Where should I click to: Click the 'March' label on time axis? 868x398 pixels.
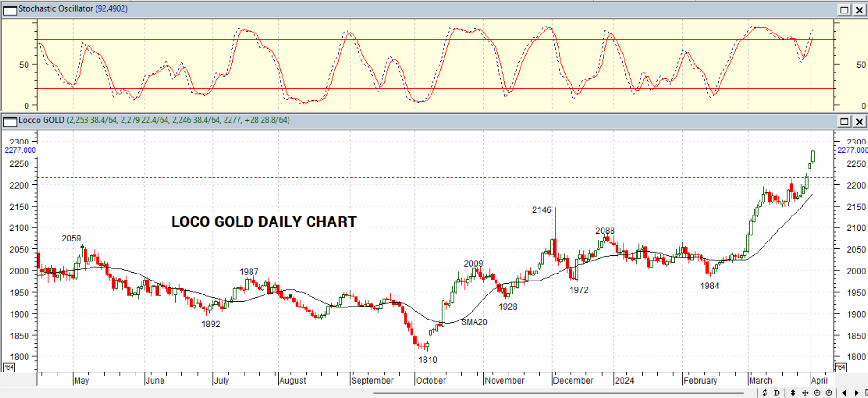(x=761, y=380)
